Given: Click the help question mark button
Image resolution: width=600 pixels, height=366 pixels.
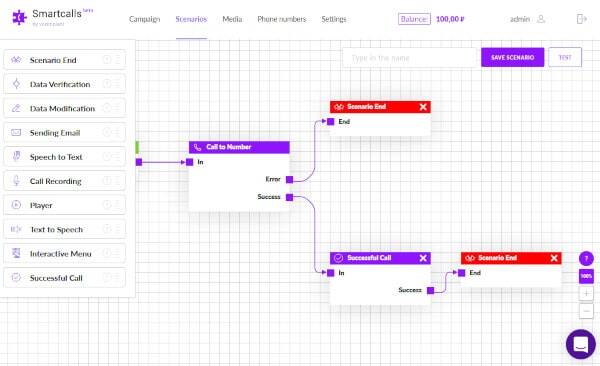Looking at the screenshot, I should tap(586, 258).
